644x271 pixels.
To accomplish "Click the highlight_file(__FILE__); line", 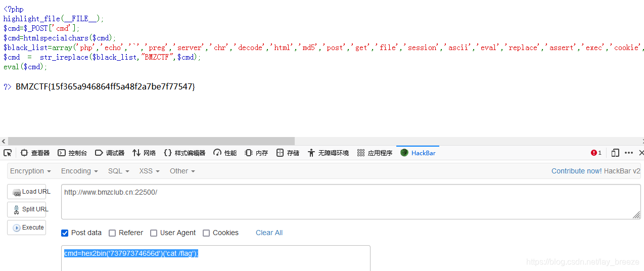I will coord(54,19).
